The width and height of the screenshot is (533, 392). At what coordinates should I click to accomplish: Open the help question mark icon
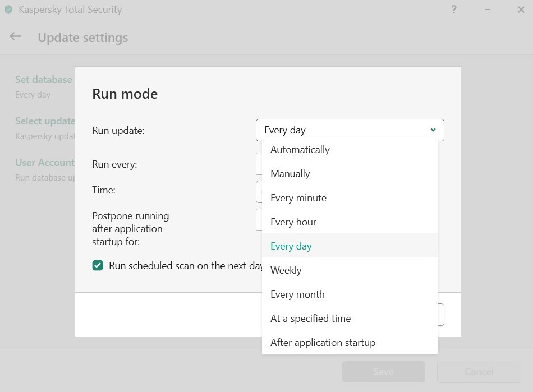point(454,10)
